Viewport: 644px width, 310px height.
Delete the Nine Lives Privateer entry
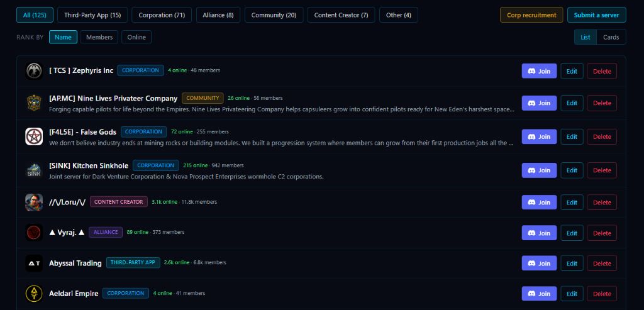(x=602, y=103)
